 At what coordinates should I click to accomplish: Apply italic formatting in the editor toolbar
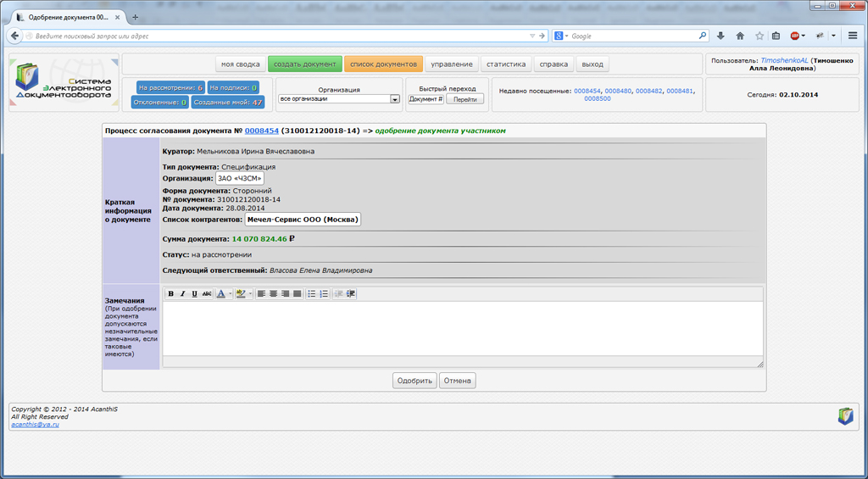(x=182, y=294)
